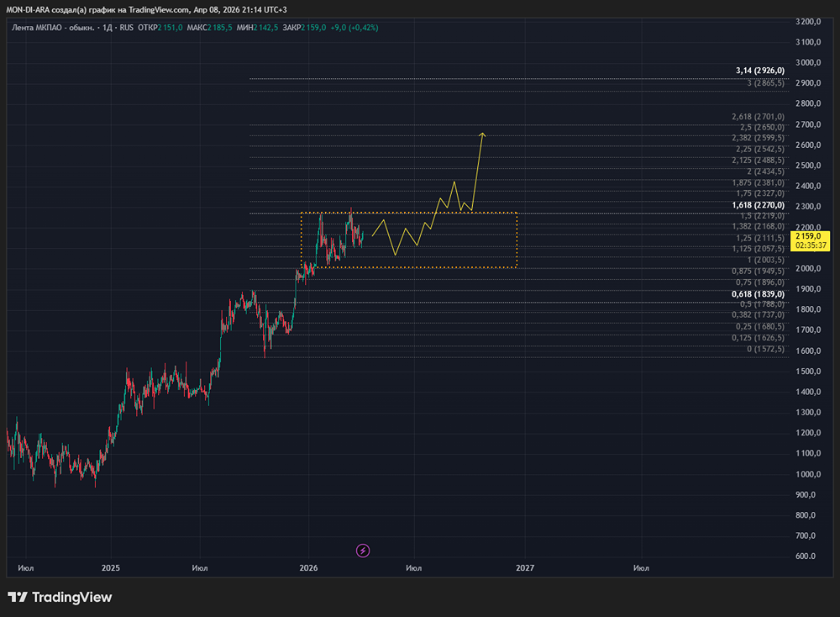The height and width of the screenshot is (617, 840).
Task: Click the 1500,0 price axis label
Action: (808, 371)
